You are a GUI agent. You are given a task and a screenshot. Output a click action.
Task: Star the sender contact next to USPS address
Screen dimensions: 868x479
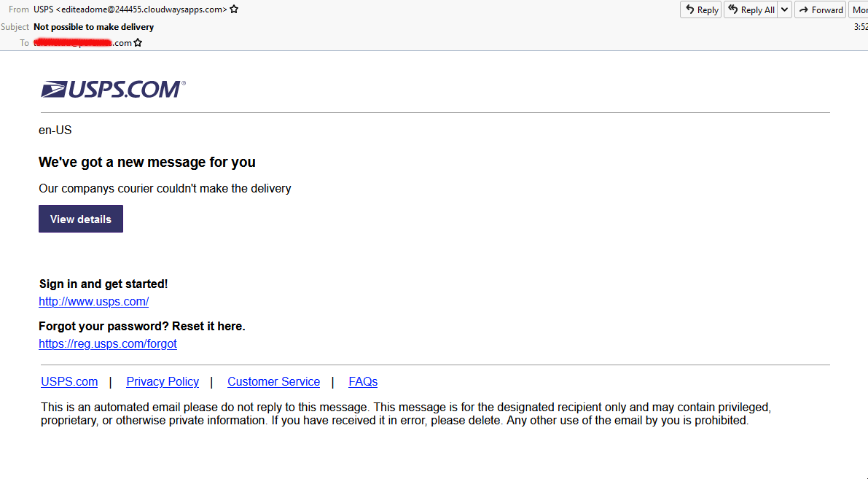(234, 9)
